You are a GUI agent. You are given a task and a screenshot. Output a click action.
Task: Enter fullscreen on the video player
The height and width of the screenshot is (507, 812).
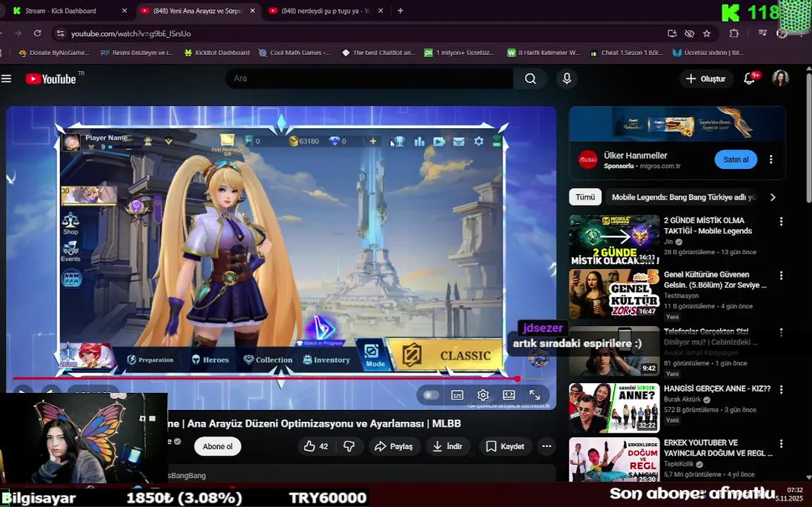pyautogui.click(x=535, y=395)
